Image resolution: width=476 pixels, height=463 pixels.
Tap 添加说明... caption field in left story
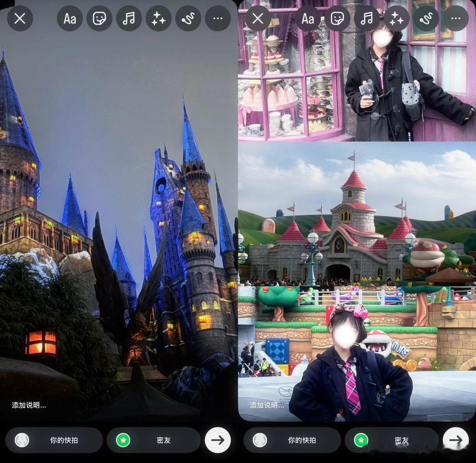[x=29, y=405]
